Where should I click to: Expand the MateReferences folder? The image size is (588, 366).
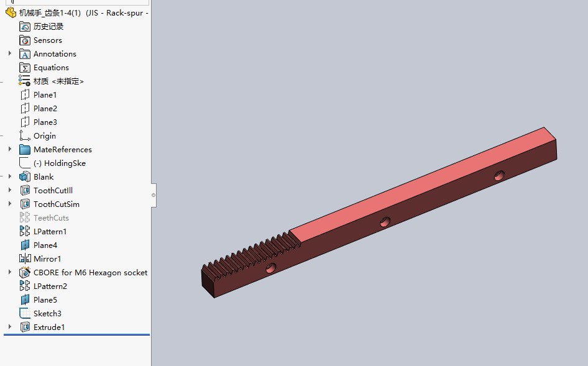(x=10, y=149)
